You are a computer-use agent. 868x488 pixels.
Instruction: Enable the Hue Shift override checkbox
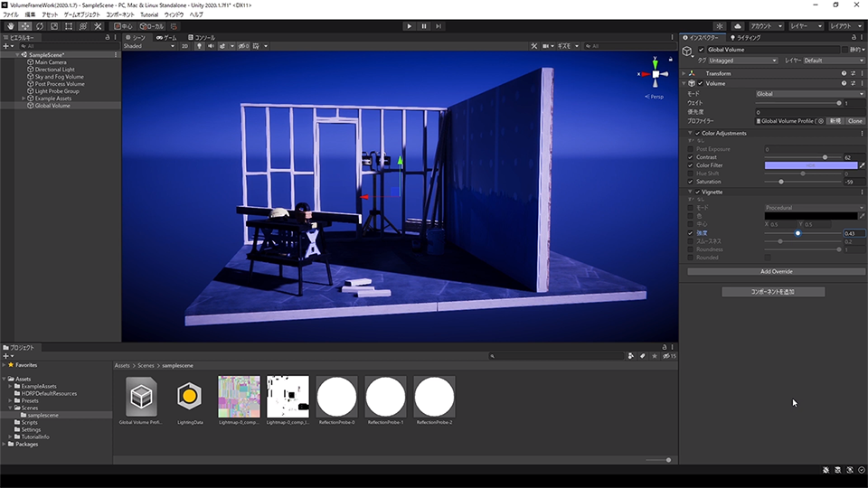point(691,174)
